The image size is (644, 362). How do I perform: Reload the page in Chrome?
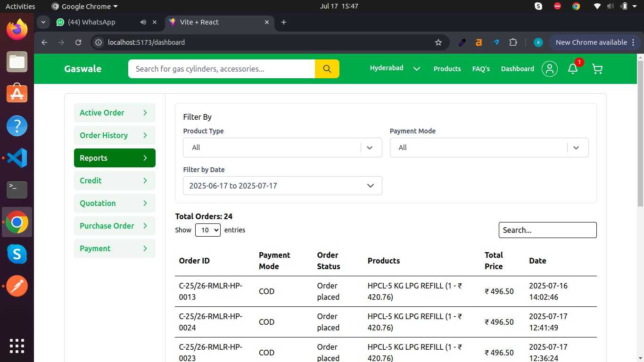click(x=78, y=42)
